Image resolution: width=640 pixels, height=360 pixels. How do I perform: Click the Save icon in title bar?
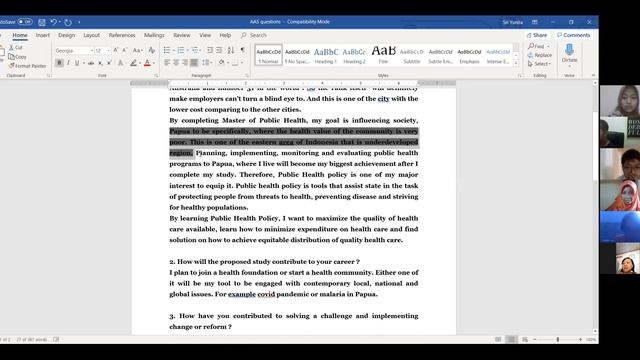42,22
